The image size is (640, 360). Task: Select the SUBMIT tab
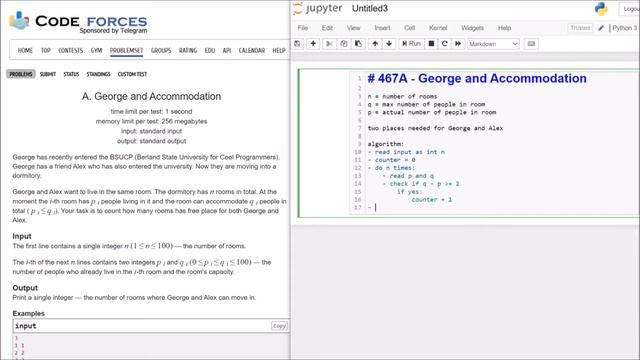coord(48,74)
